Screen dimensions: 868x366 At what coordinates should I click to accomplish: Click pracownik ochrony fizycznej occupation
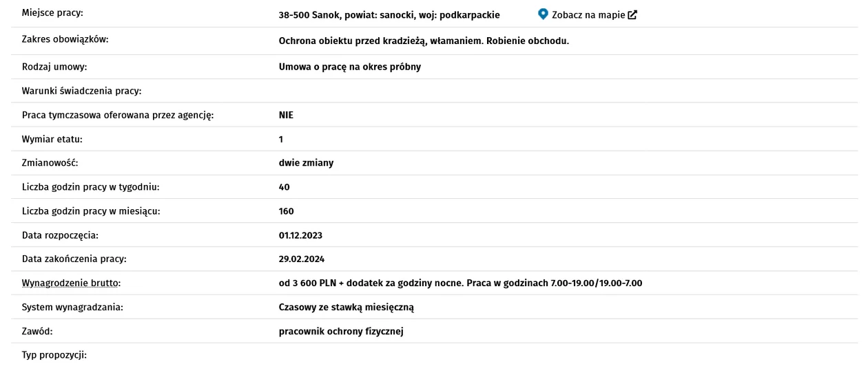coord(341,331)
